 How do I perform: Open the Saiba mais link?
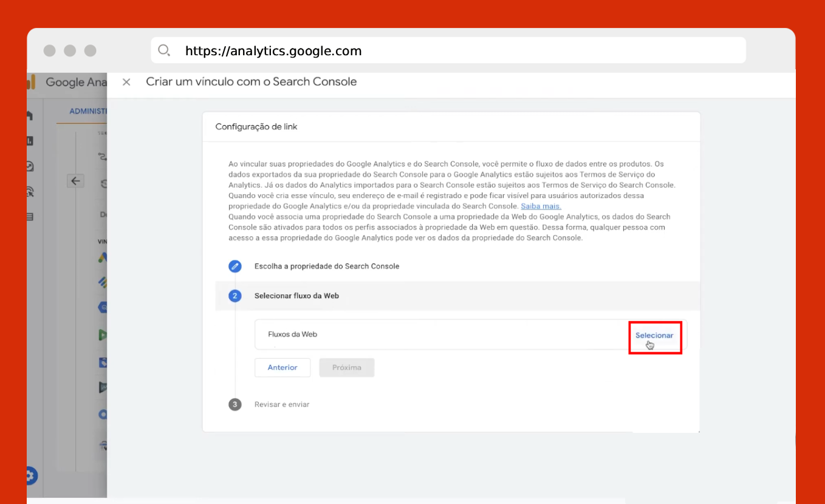point(541,206)
